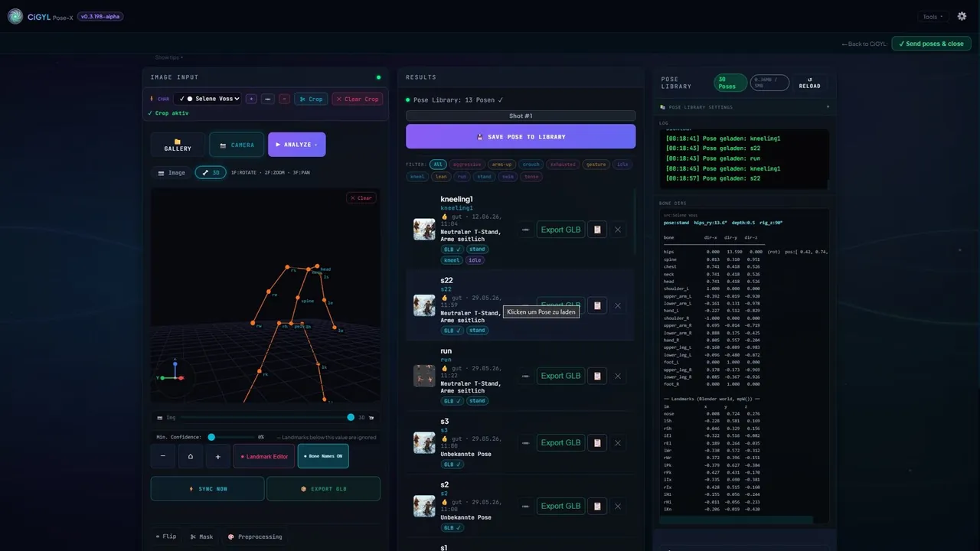Open Gallery to pick an image

coord(178,145)
